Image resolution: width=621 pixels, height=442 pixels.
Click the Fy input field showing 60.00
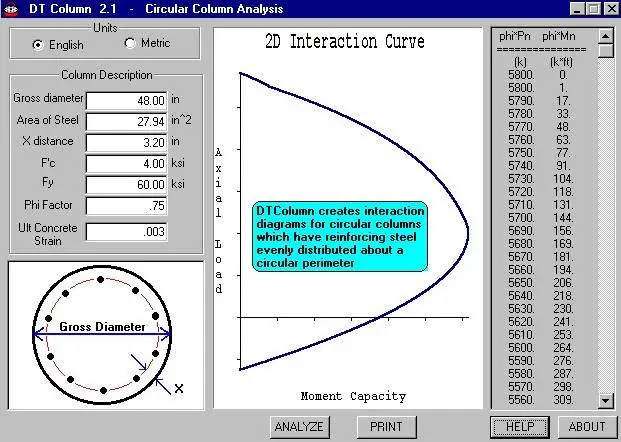point(126,184)
